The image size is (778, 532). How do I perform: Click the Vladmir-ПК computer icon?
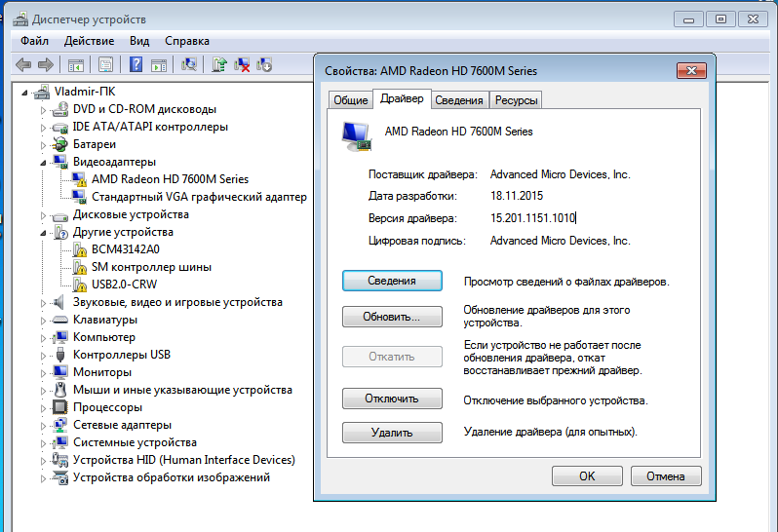[x=42, y=92]
